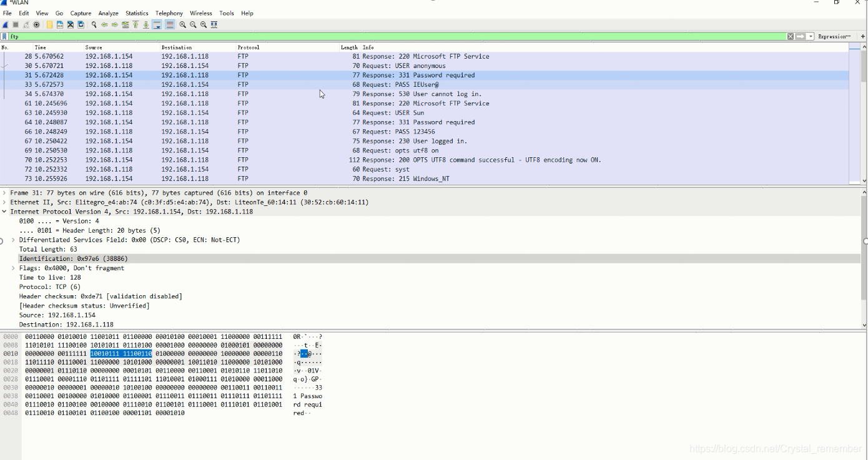Image resolution: width=868 pixels, height=460 pixels.
Task: Go back to previous packet arrow
Action: point(104,25)
